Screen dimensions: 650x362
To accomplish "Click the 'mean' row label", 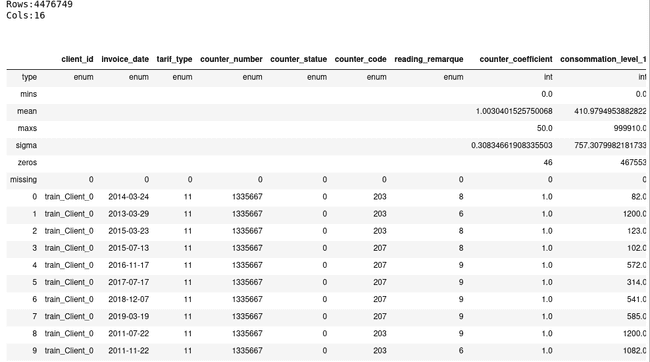I will pyautogui.click(x=27, y=111).
